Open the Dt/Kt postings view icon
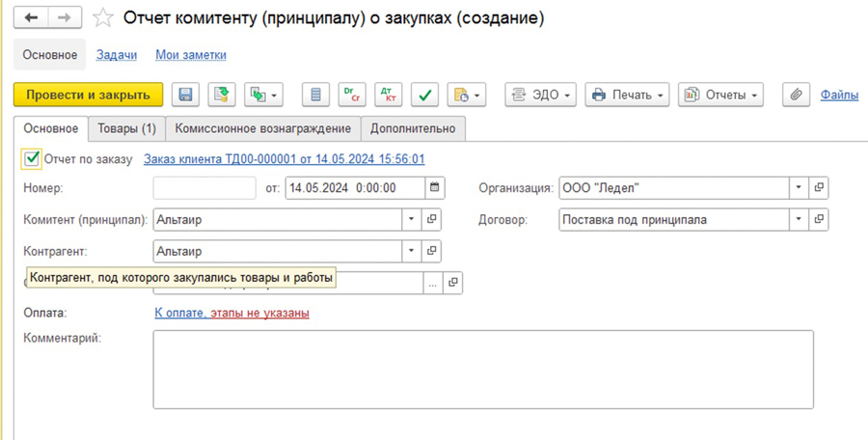The width and height of the screenshot is (868, 440). (x=389, y=95)
